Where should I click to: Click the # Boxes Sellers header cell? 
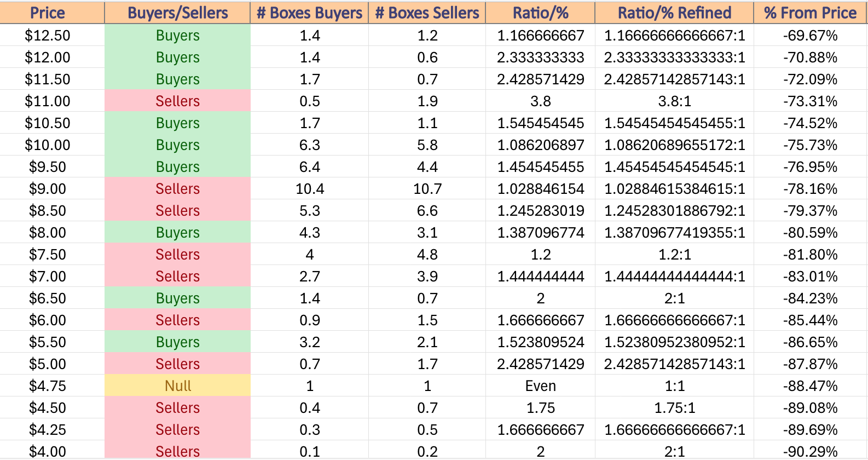coord(427,13)
